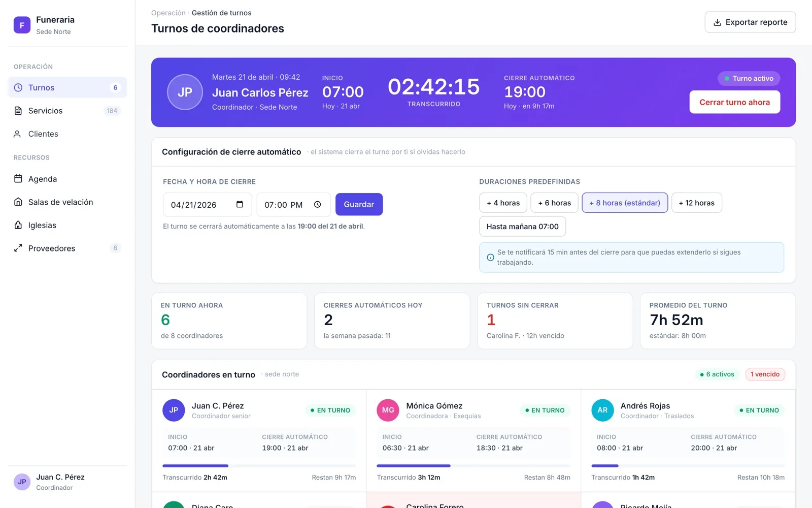Viewport: 812px width, 508px height.
Task: Click the 1 vencido badge
Action: 765,374
